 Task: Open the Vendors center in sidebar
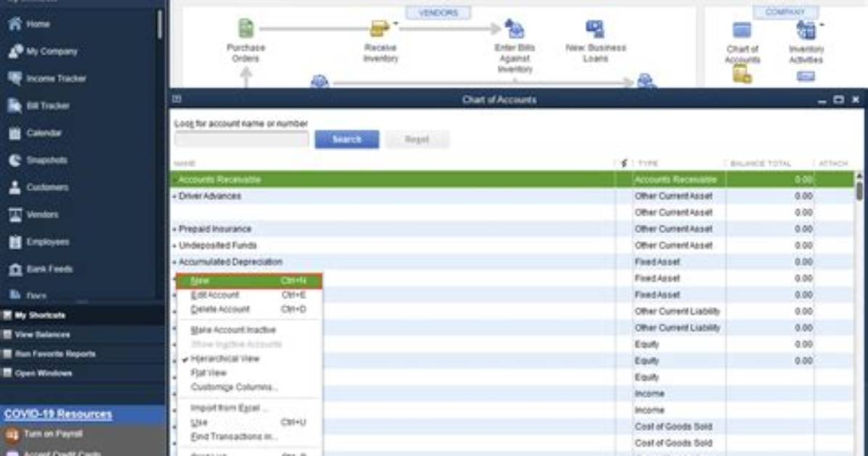(x=33, y=214)
